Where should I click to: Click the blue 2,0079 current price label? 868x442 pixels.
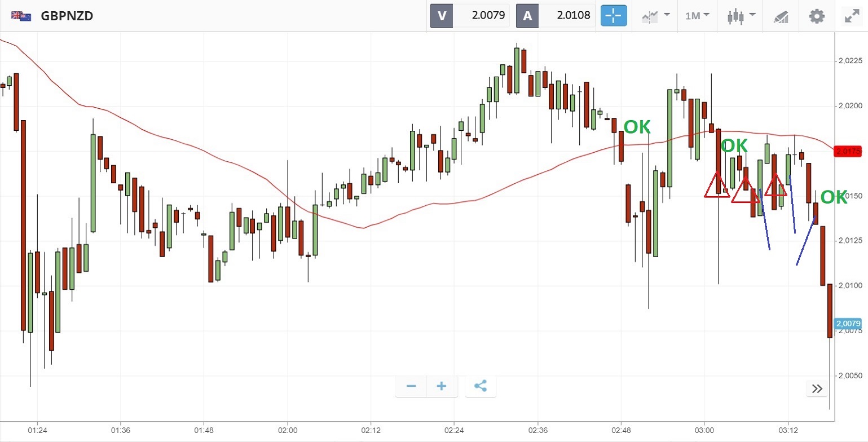(x=849, y=324)
